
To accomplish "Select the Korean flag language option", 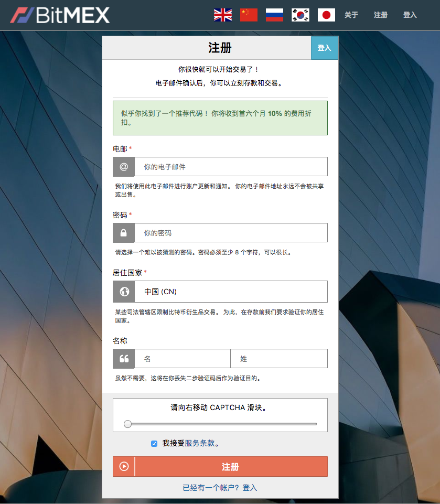I will tap(300, 15).
